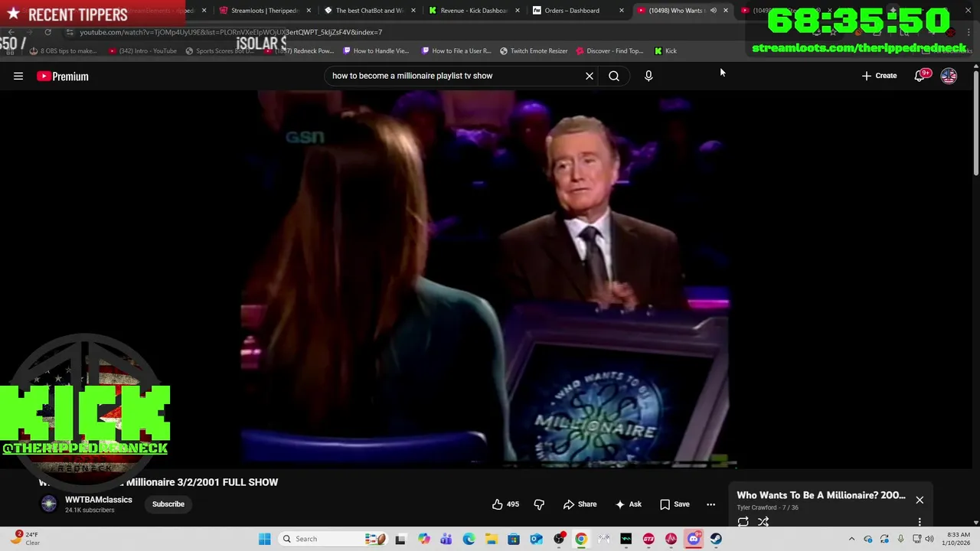Close the active Who Wants YouTube tab

click(725, 11)
